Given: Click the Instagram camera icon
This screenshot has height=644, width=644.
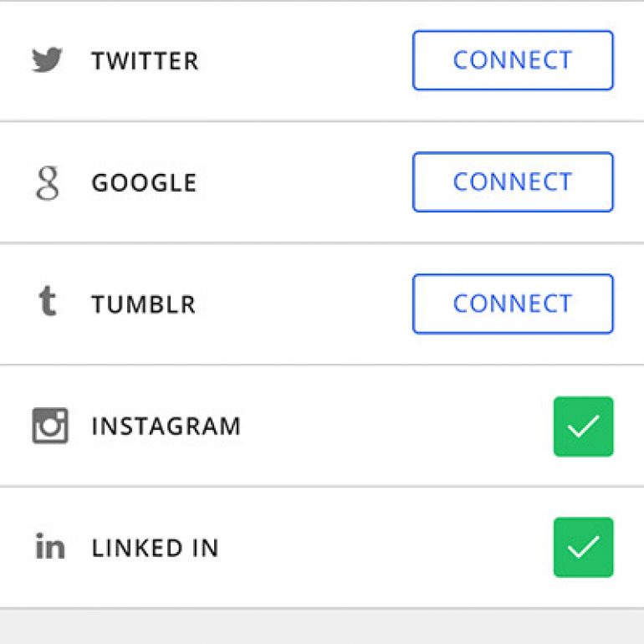Looking at the screenshot, I should [x=50, y=426].
